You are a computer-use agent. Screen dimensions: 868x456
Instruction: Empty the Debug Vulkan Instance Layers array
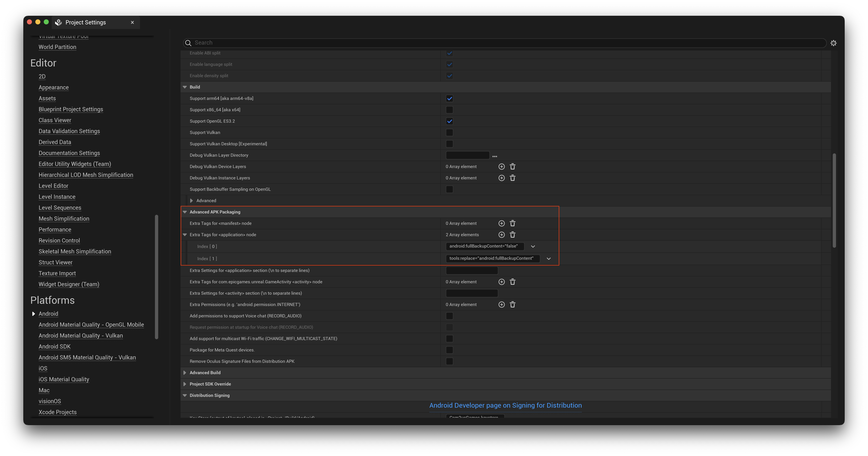(513, 178)
